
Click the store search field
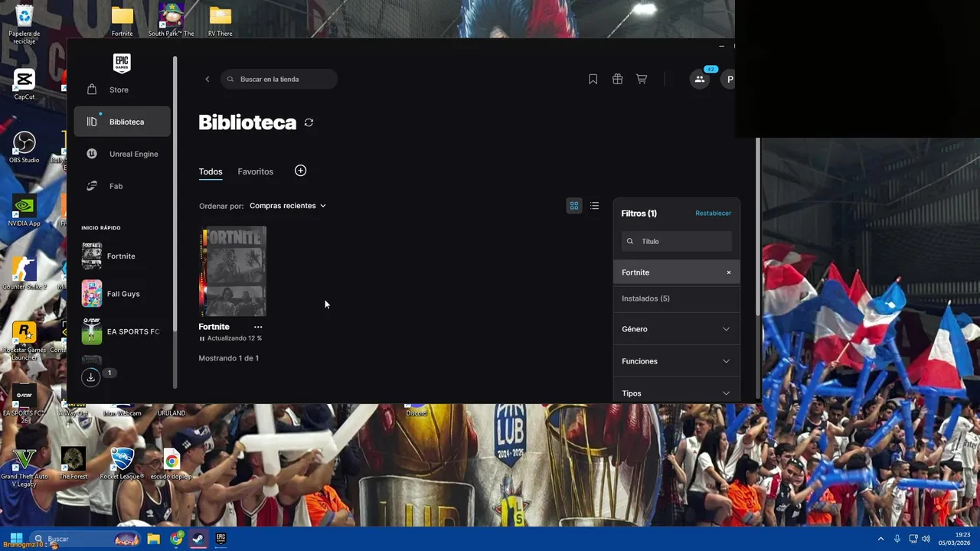coord(279,79)
